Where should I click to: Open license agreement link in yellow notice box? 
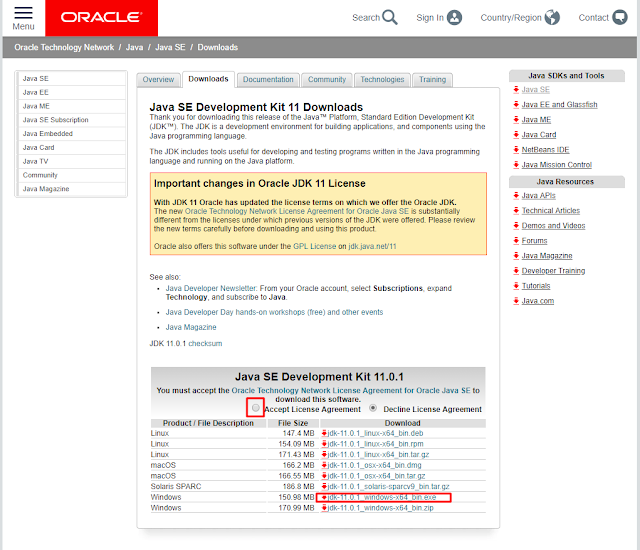tap(297, 211)
